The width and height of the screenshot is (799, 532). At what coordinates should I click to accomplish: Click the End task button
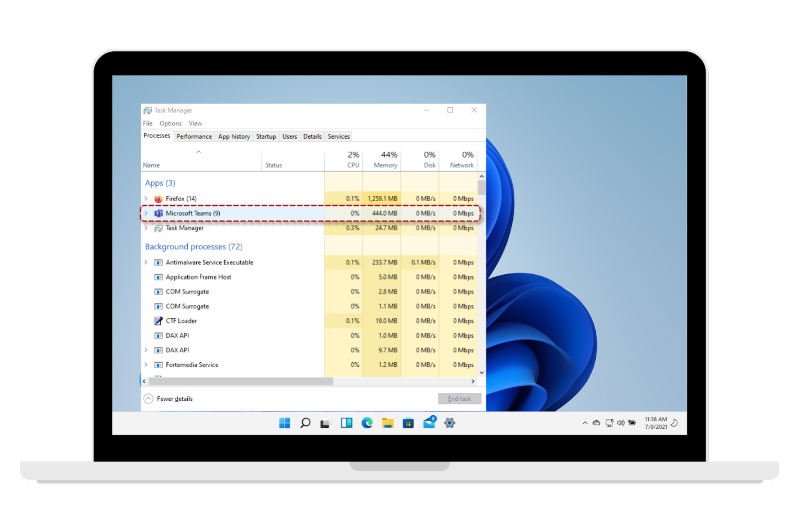[x=459, y=399]
